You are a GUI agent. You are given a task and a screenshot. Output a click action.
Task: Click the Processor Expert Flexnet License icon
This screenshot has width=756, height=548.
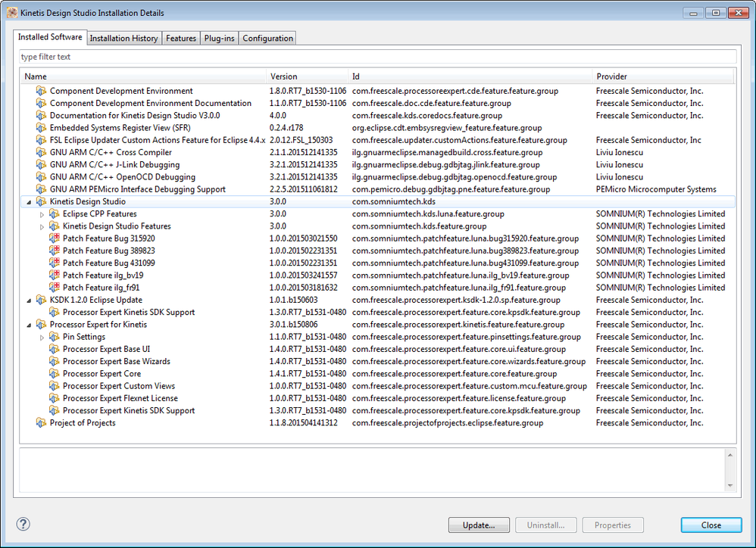pyautogui.click(x=55, y=398)
